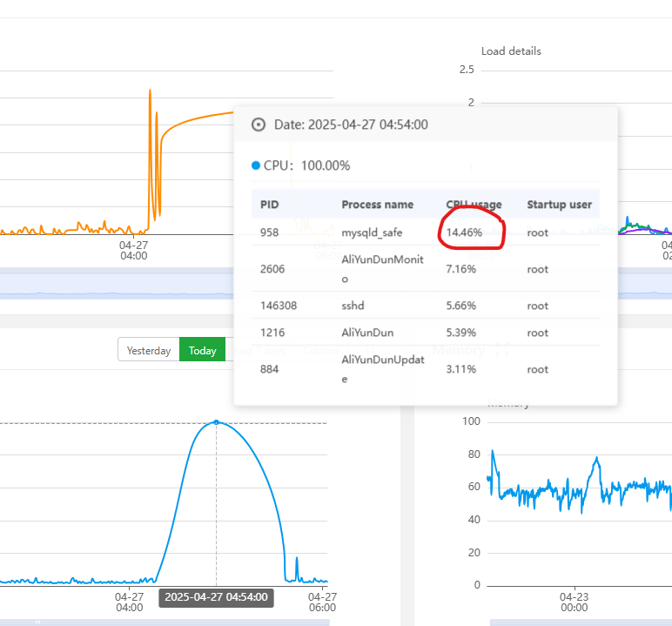Click the PID column header
Screen dimensions: 672x626
coord(270,205)
